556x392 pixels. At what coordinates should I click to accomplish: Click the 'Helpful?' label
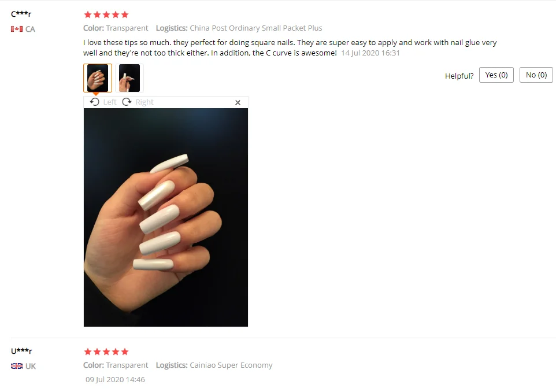pos(459,76)
